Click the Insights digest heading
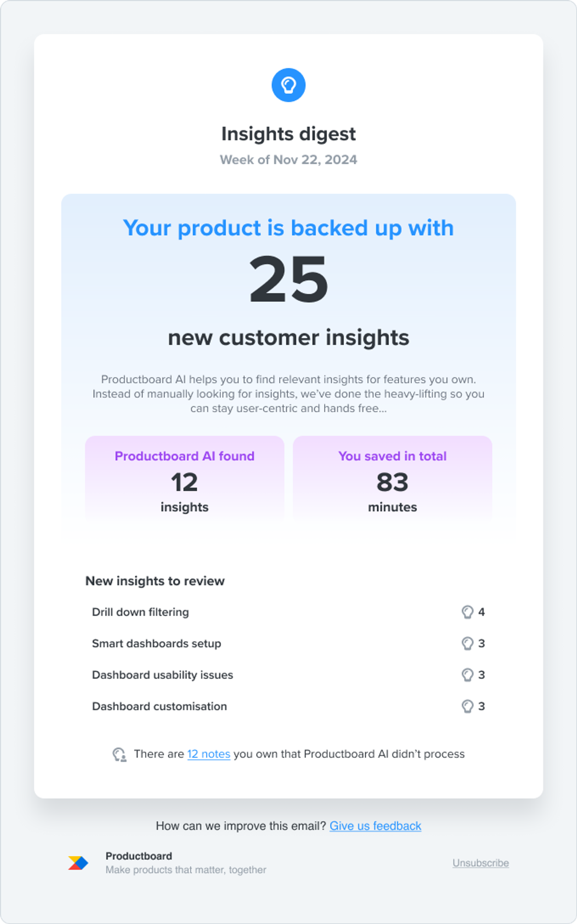This screenshot has height=924, width=577. [288, 134]
